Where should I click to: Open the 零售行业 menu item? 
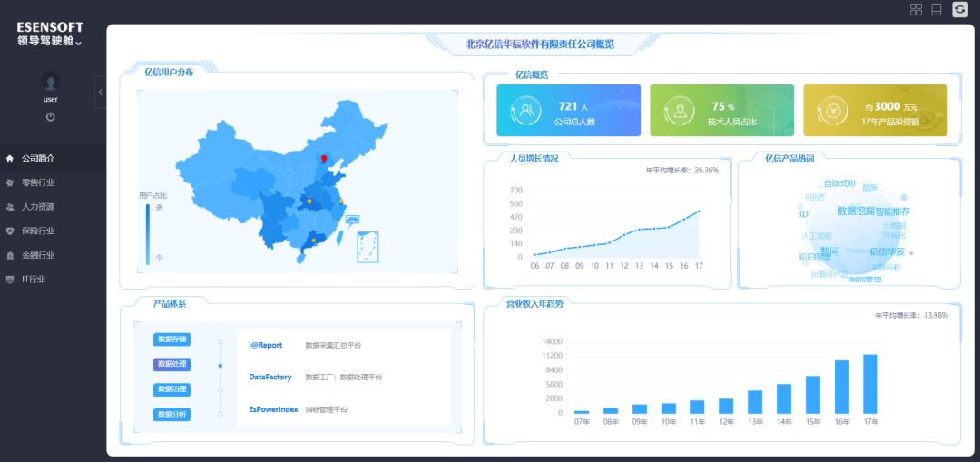[38, 182]
